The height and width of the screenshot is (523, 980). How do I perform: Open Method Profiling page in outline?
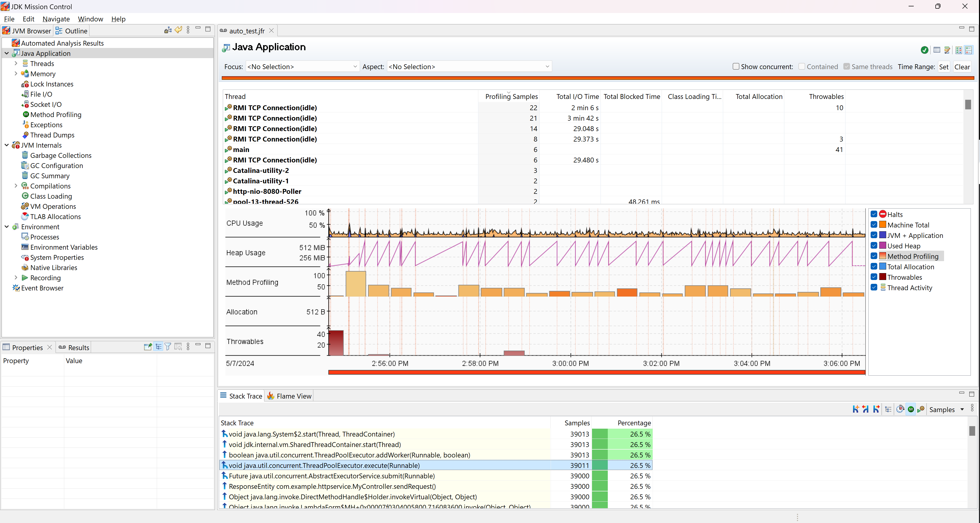click(56, 114)
